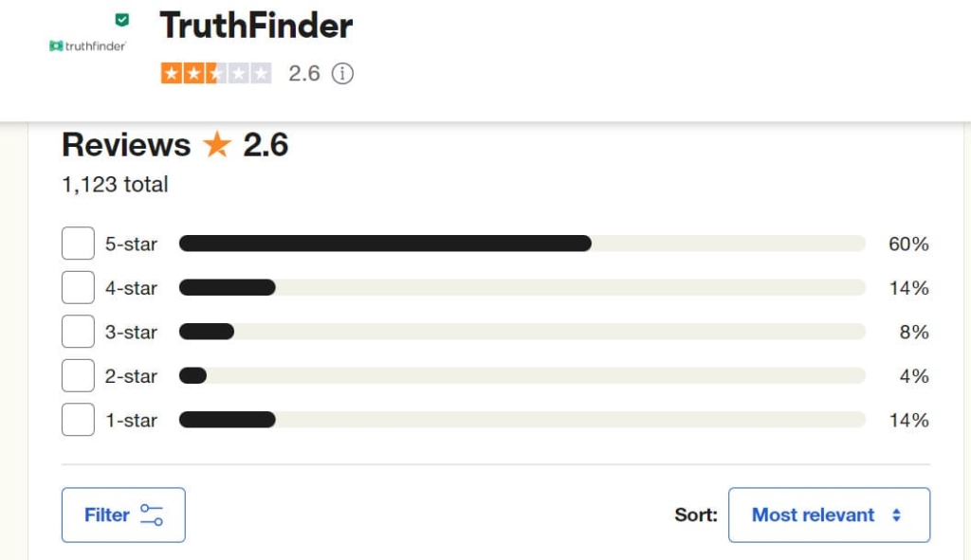Click the 4-star label text
The image size is (971, 560).
tap(131, 288)
